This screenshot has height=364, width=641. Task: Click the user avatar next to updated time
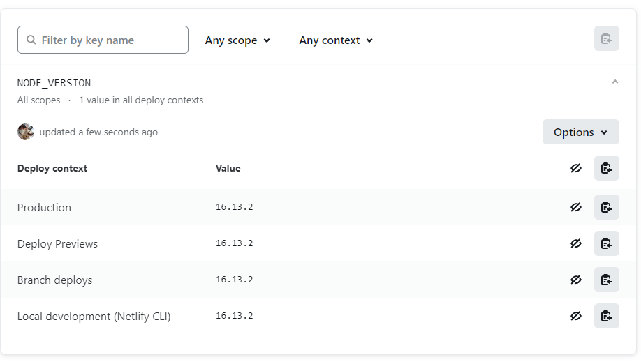pyautogui.click(x=26, y=132)
